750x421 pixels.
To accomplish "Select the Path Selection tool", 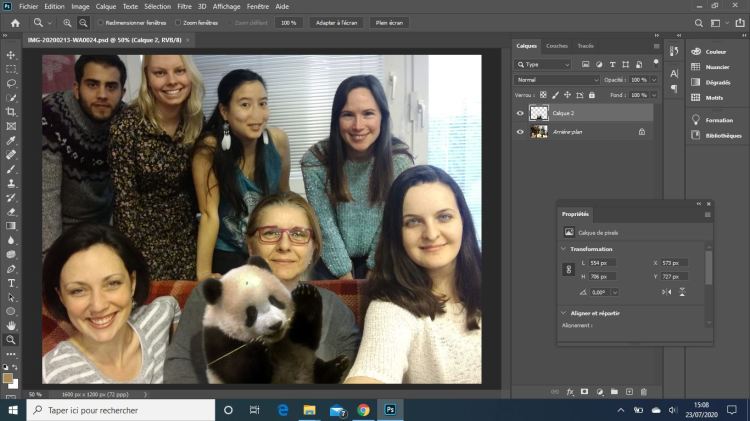I will coord(11,297).
